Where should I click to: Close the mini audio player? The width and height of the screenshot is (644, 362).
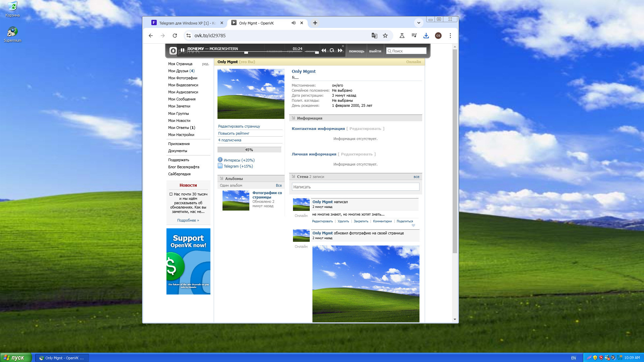(x=343, y=46)
